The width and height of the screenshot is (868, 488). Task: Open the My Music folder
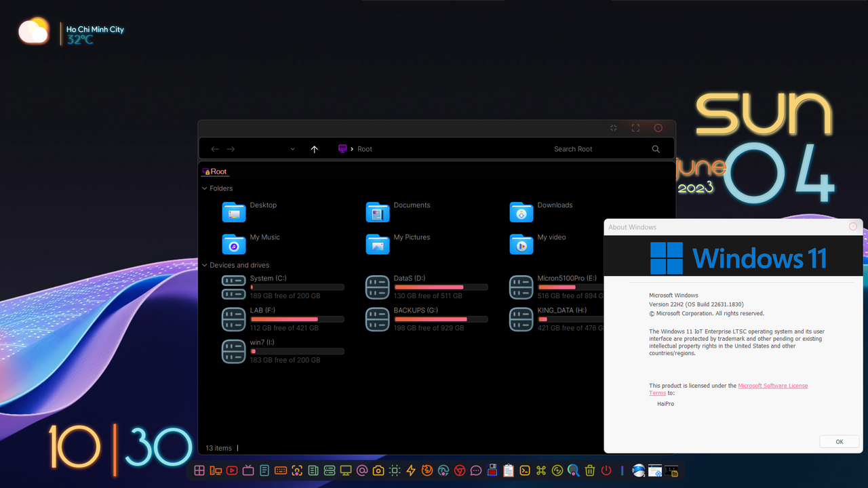[251, 244]
